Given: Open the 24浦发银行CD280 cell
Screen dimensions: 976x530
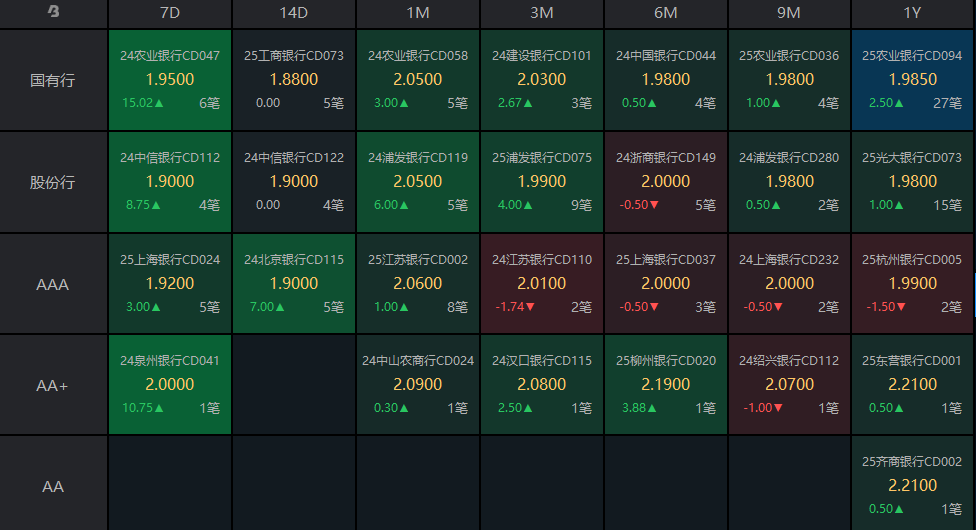Looking at the screenshot, I should (x=789, y=182).
